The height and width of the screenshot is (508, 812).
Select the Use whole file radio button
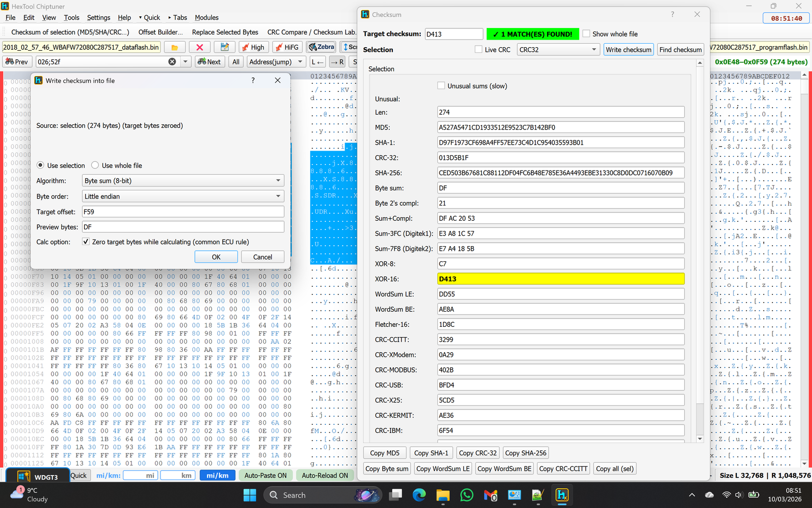pos(95,165)
